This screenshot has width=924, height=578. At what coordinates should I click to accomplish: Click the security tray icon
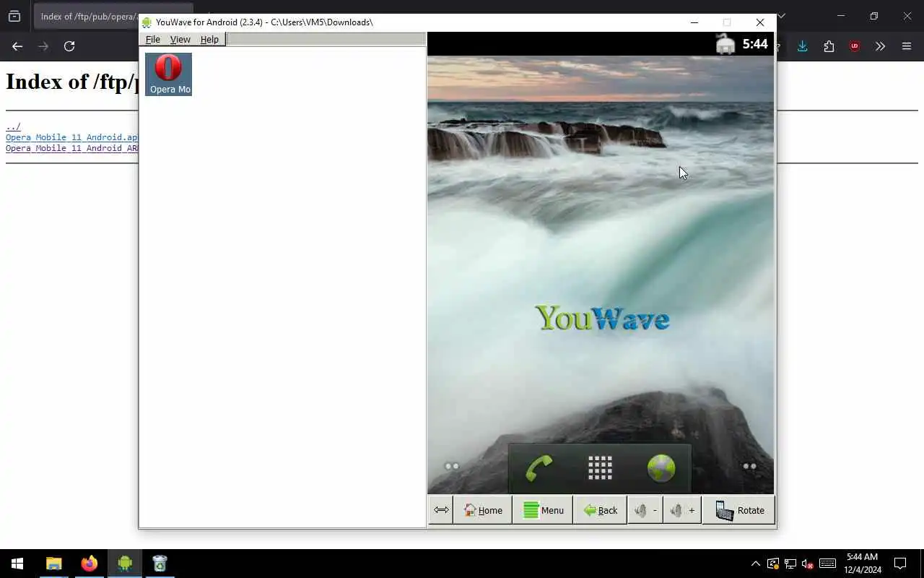coord(773,564)
